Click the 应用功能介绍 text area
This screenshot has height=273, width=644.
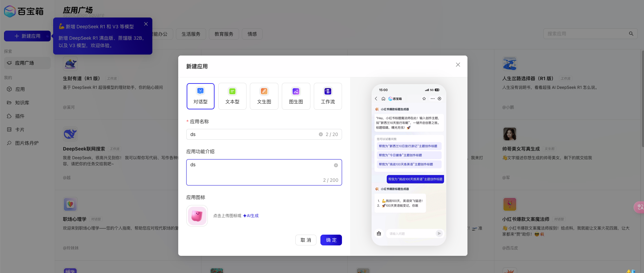(x=264, y=172)
